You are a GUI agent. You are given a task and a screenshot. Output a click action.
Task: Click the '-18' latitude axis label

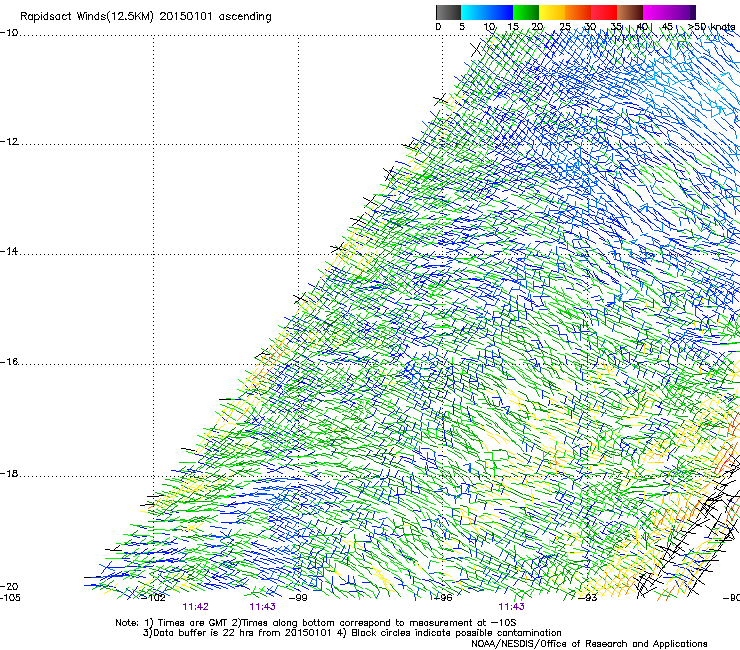click(9, 473)
